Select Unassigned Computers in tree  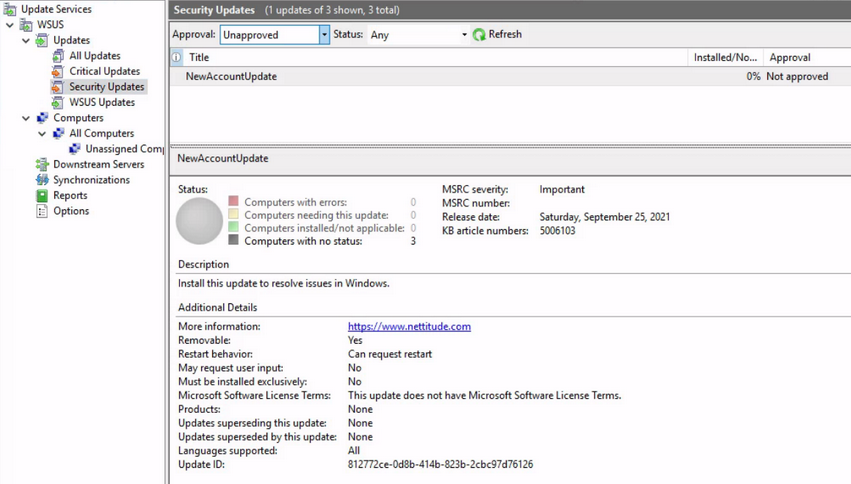tap(124, 149)
